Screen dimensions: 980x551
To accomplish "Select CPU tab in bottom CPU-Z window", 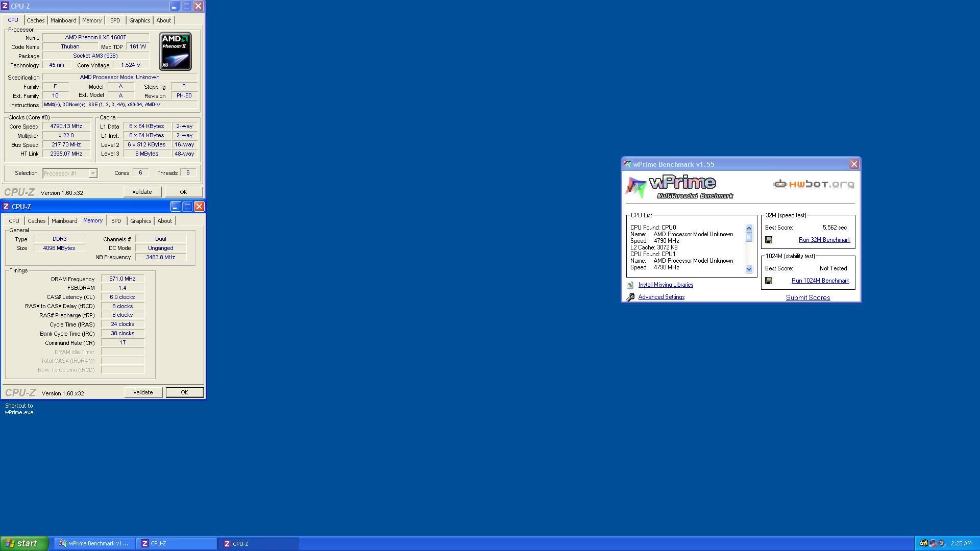I will 14,221.
